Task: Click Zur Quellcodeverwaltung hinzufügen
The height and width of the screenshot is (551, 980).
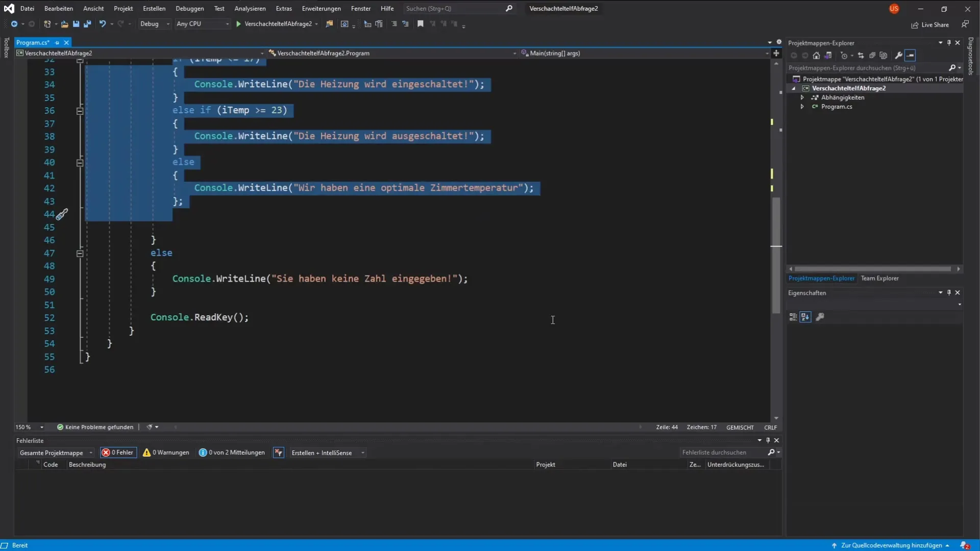Action: pos(891,545)
